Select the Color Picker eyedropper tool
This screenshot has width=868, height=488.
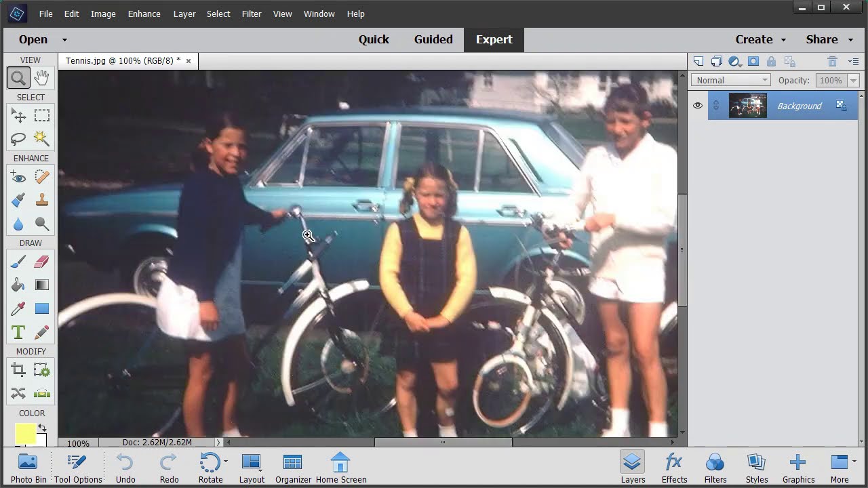tap(18, 308)
